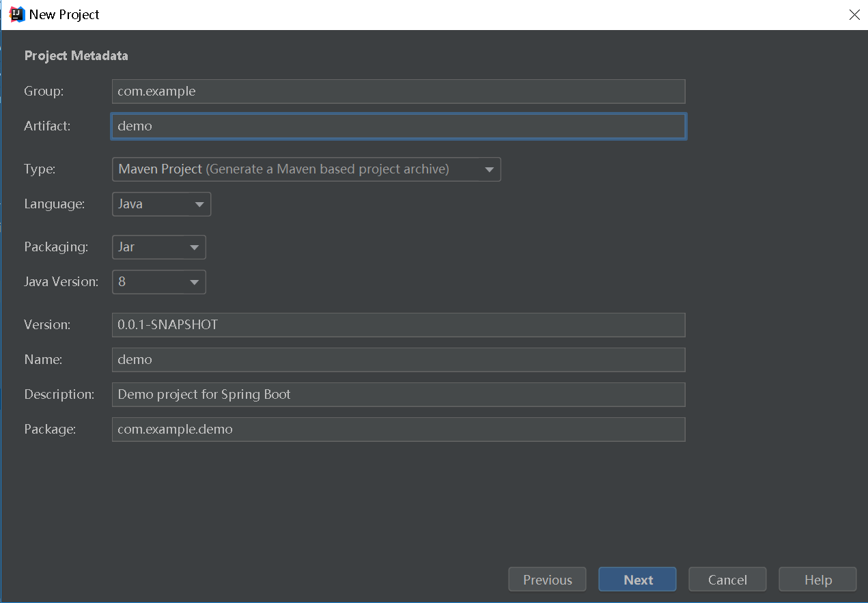Cancel the new project wizard
Screen dimensions: 868x603
pyautogui.click(x=727, y=580)
